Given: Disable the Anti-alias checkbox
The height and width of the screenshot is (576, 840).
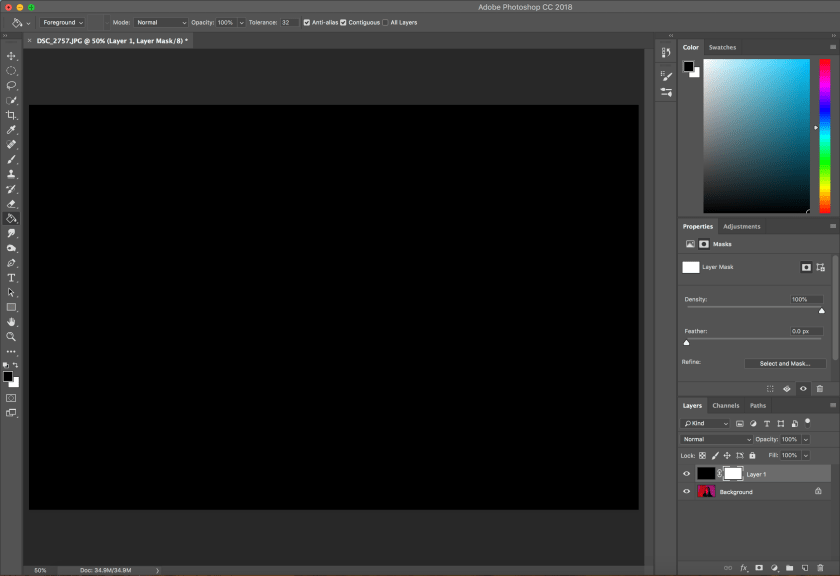Looking at the screenshot, I should click(307, 22).
